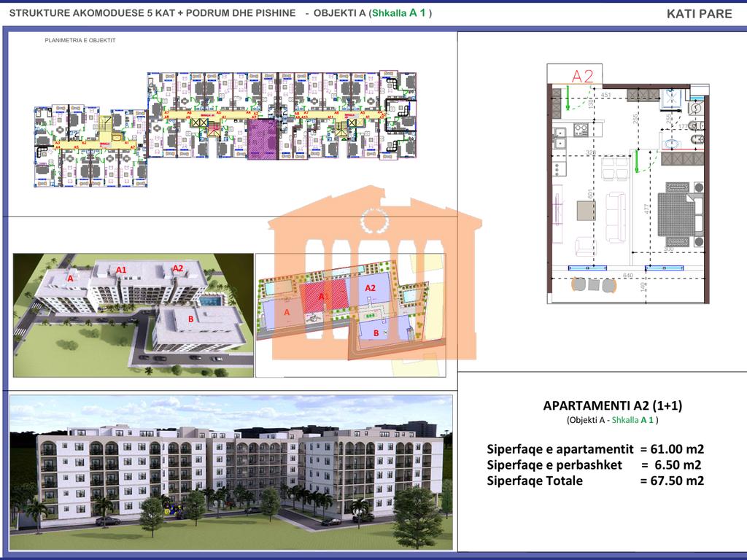Click the white A2 label on the site plan
747x560 pixels.
click(x=370, y=288)
